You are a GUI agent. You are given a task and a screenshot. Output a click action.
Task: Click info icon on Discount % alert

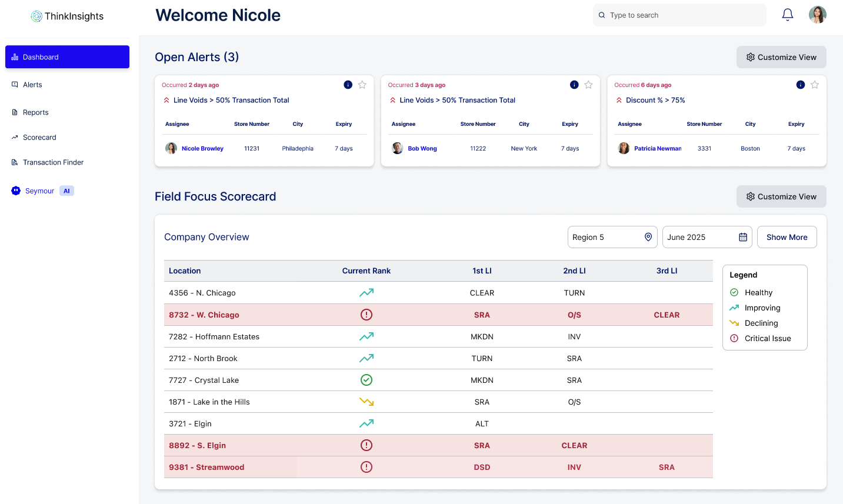click(800, 85)
